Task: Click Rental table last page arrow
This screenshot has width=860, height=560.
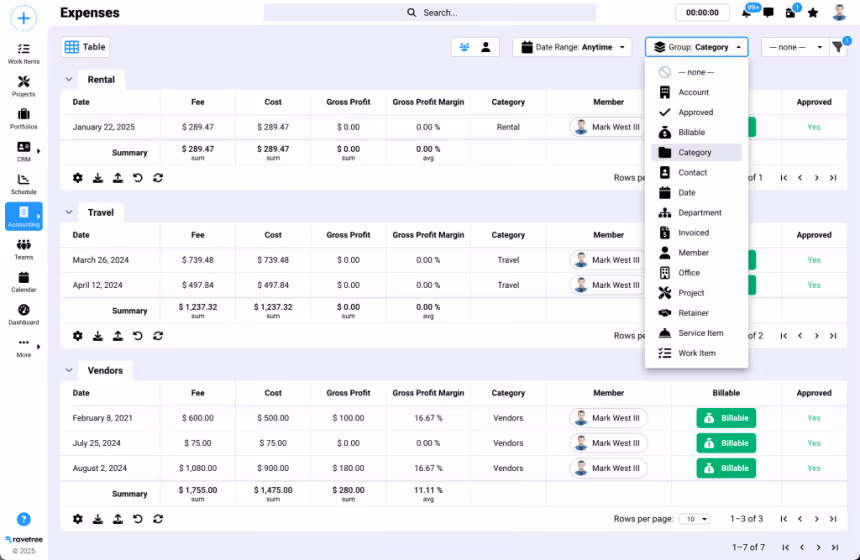Action: (x=833, y=178)
